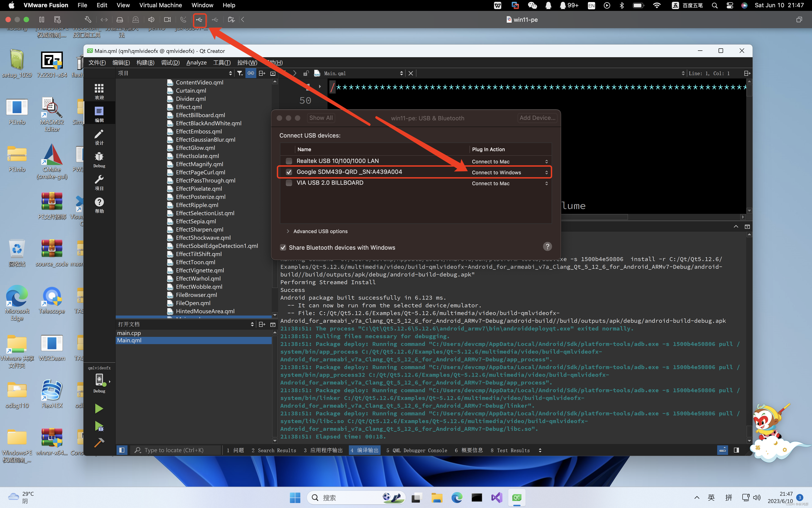This screenshot has width=812, height=508.
Task: Switch to 3 应用程序输出 tab
Action: pos(323,450)
